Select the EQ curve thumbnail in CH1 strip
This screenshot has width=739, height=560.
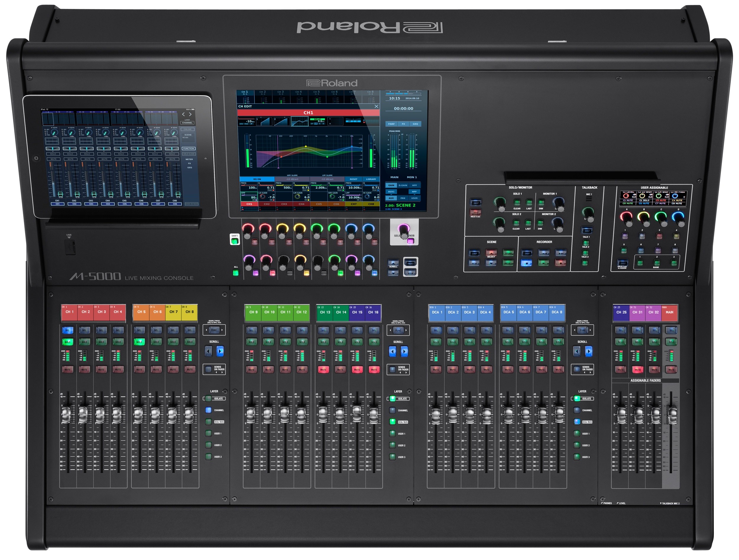pos(299,121)
